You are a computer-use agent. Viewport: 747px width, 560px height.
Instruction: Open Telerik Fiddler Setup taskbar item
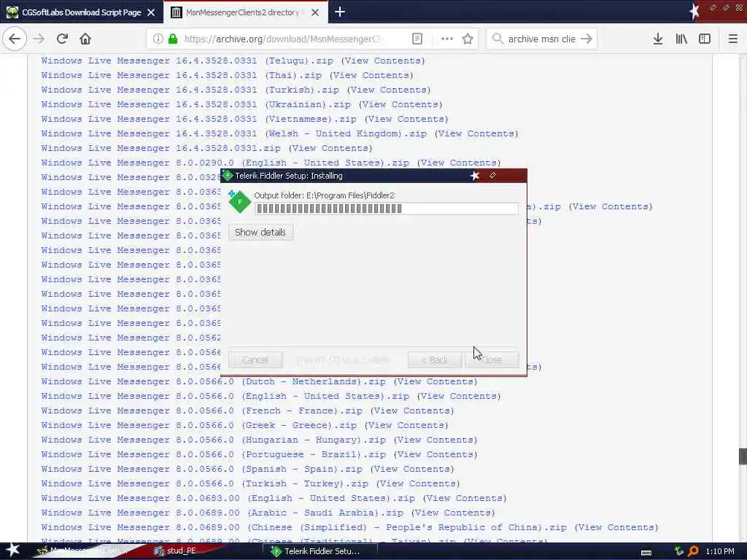pyautogui.click(x=321, y=551)
